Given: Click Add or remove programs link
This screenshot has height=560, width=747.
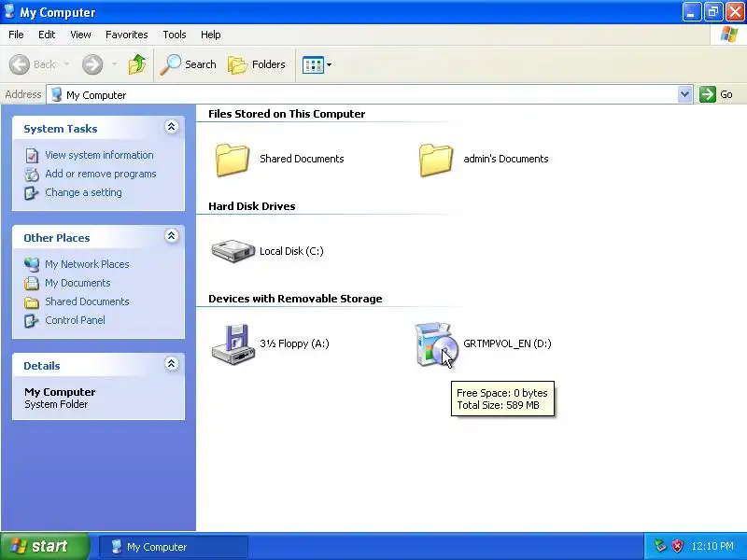Looking at the screenshot, I should point(101,174).
